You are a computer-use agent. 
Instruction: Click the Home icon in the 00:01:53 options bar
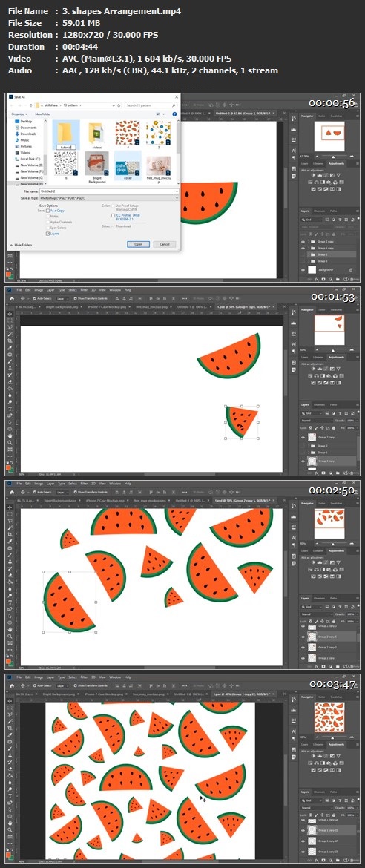12,297
